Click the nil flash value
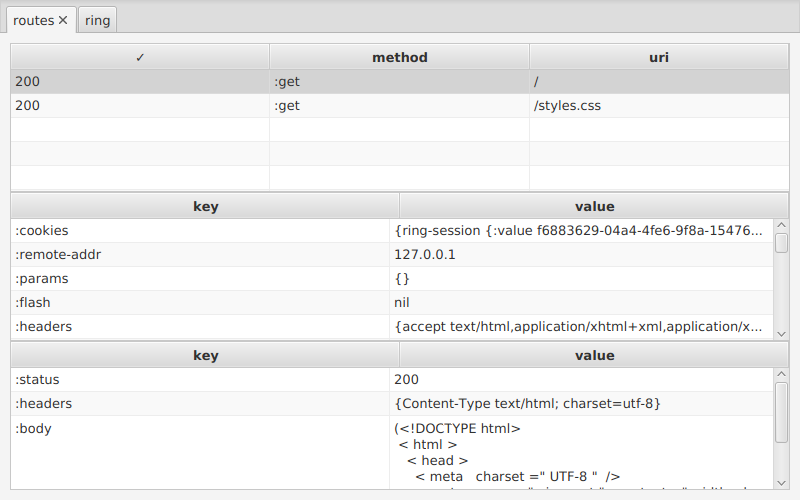The height and width of the screenshot is (500, 800). 582,303
